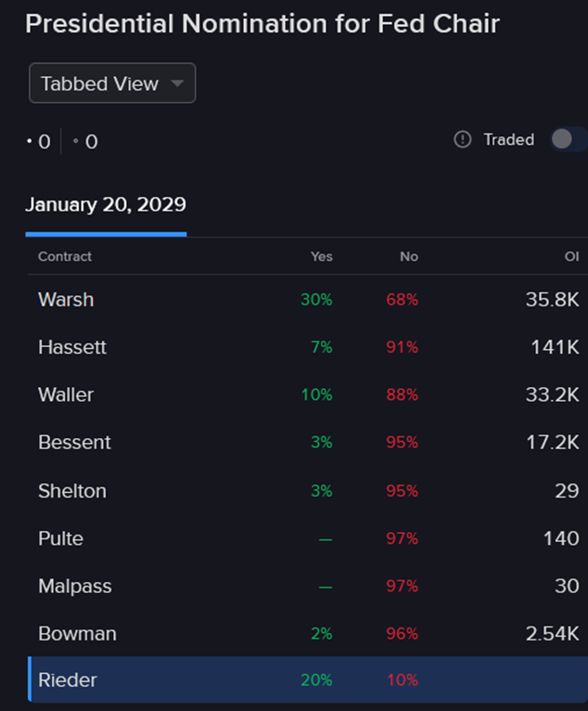Image resolution: width=588 pixels, height=711 pixels.
Task: Click Hassett No price 91%
Action: tap(403, 347)
